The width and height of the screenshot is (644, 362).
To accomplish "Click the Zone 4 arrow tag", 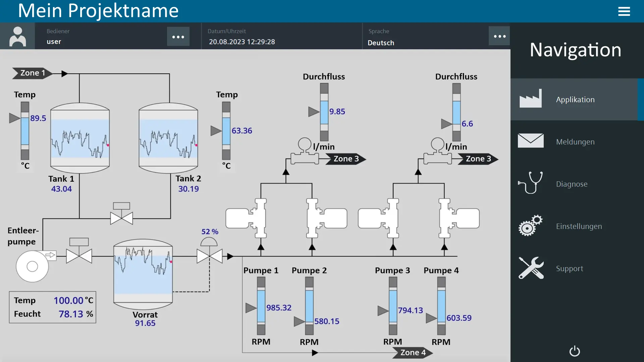I will (x=413, y=353).
